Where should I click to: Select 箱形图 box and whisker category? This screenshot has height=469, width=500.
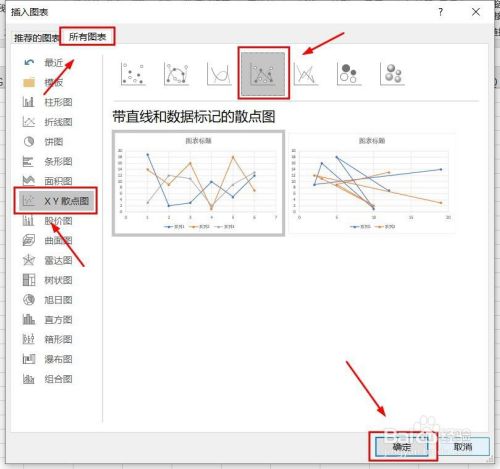47,339
